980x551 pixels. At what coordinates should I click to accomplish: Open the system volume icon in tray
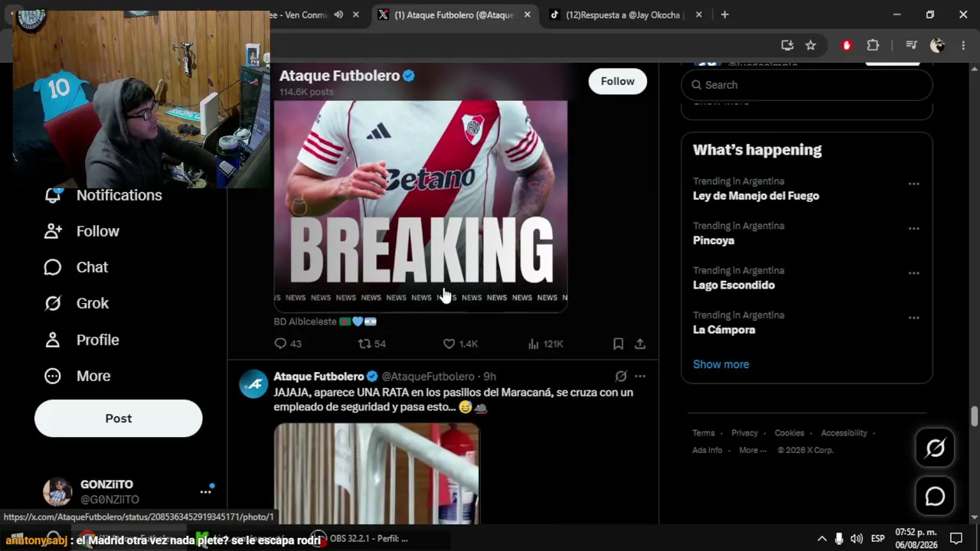point(856,539)
